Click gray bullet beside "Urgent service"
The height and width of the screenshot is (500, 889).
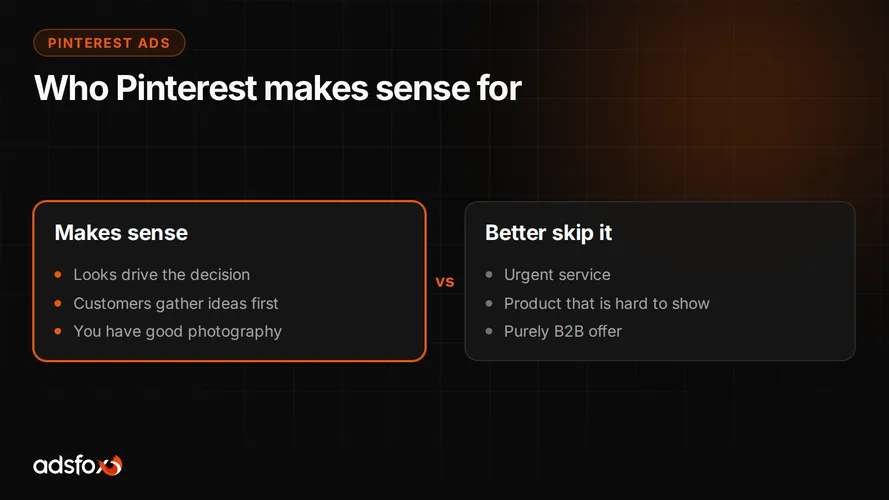click(489, 275)
